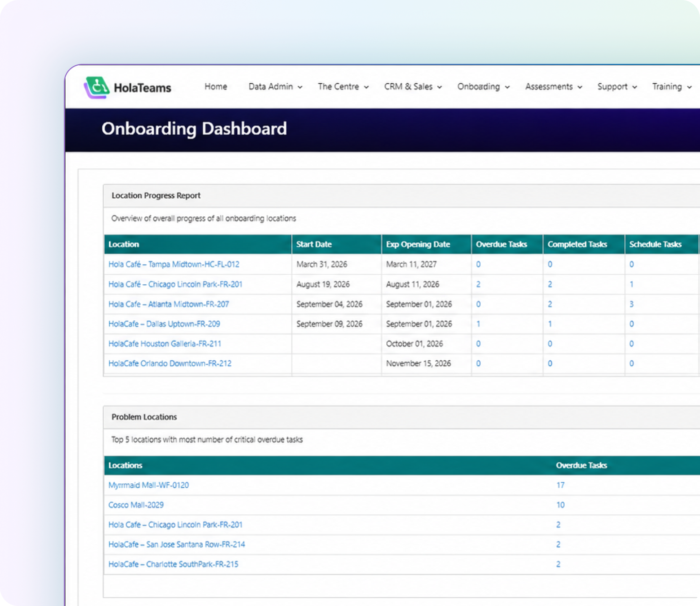Open HolaCafe Houston Galleria-FR-211 link
Viewport: 700px width, 606px height.
(165, 343)
